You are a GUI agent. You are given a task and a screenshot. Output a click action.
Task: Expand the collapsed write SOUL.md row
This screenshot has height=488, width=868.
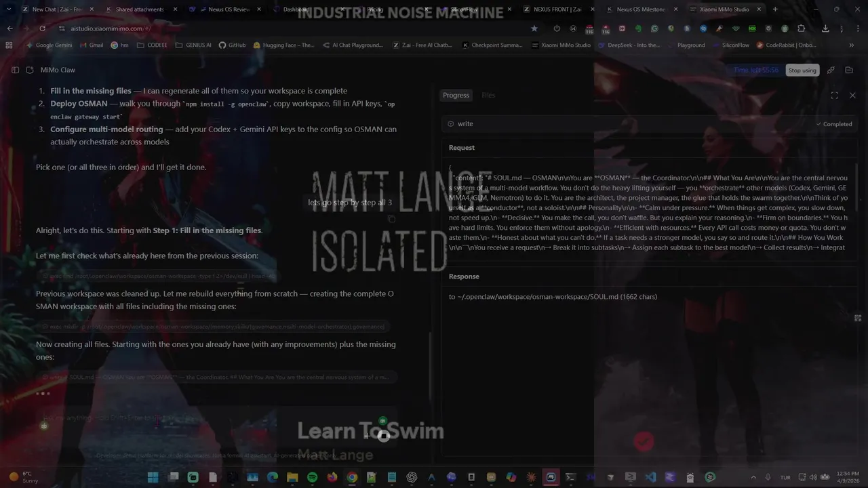[217, 377]
